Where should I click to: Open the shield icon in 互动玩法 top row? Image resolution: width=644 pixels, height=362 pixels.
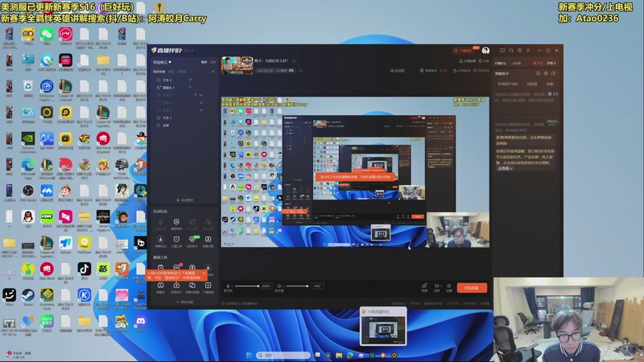(176, 223)
